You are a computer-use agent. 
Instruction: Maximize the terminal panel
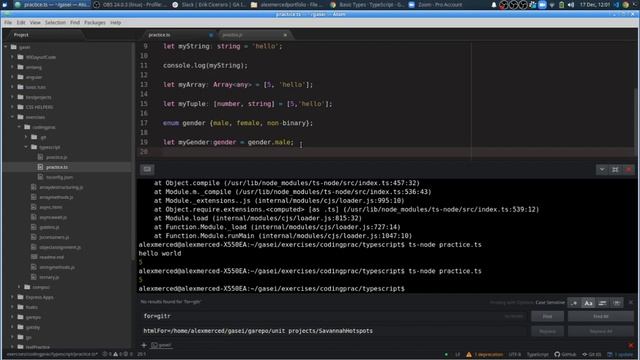click(x=615, y=169)
